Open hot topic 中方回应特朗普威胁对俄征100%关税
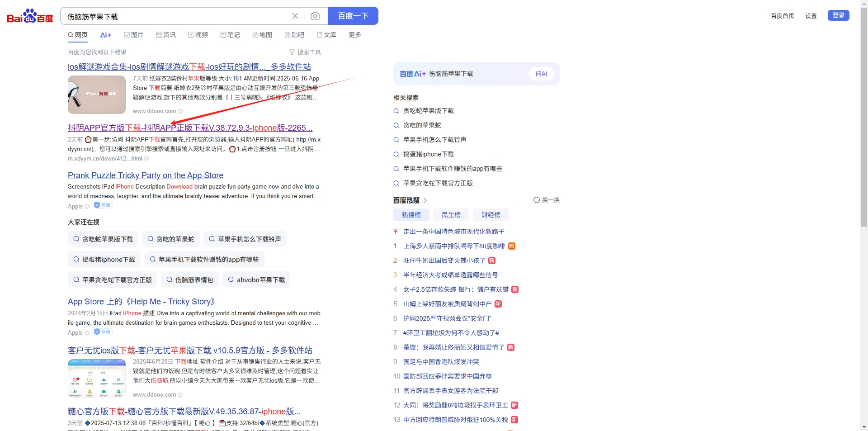 pos(456,420)
